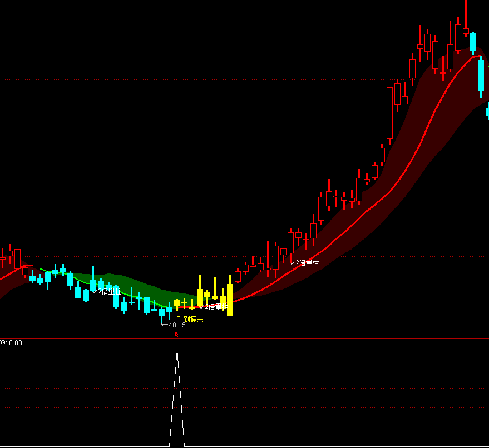The height and width of the screenshot is (448, 489).
Task: Click the 2倍量柱 label beside the yellow candles
Action: coord(216,307)
